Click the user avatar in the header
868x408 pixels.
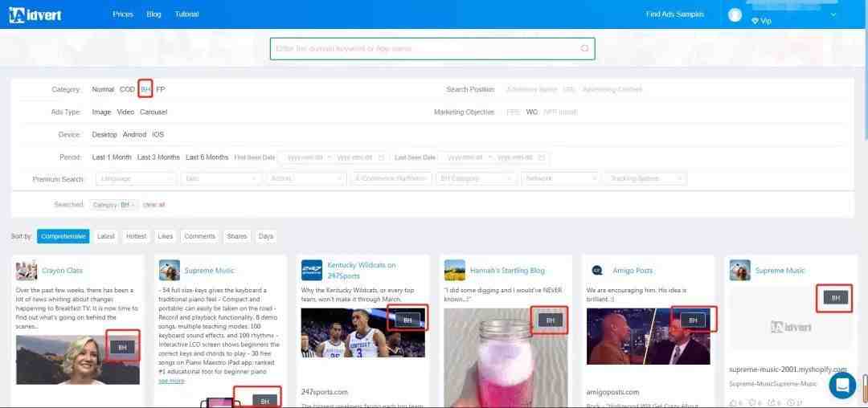(735, 15)
